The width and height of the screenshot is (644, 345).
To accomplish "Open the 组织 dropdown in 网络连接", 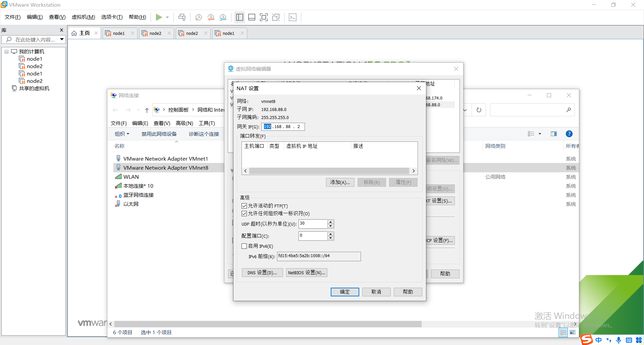I will 122,134.
